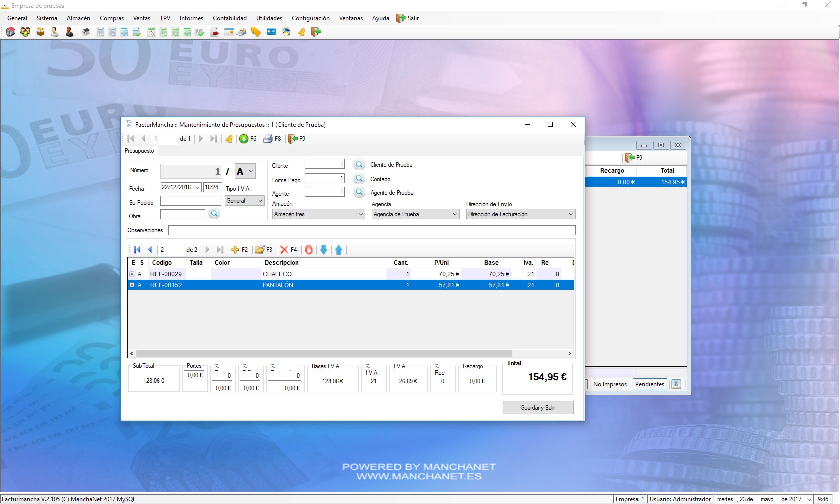The height and width of the screenshot is (504, 840).
Task: Click the lines grid horizontal scrollbar
Action: [324, 353]
